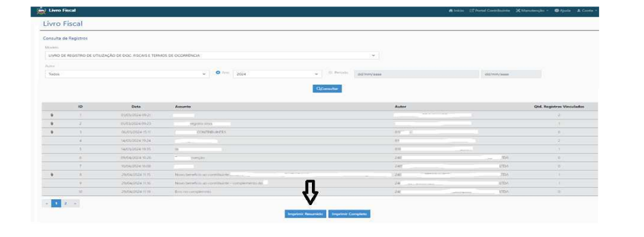Click the attachment icon on row ID 2
This screenshot has height=237, width=644.
coord(52,124)
